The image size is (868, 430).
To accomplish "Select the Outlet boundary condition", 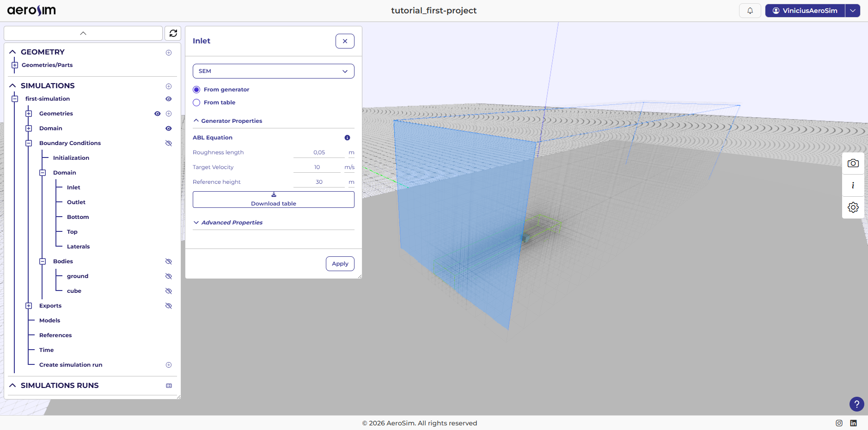I will click(76, 202).
